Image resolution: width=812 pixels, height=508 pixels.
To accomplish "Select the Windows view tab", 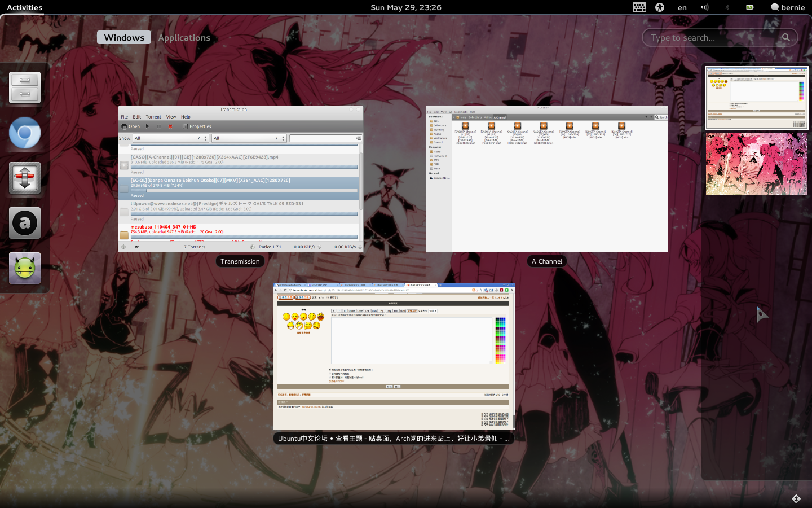I will (124, 37).
